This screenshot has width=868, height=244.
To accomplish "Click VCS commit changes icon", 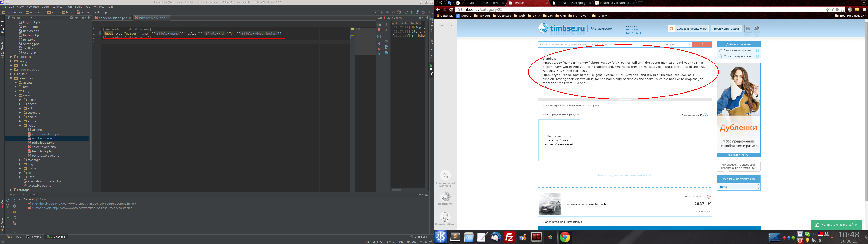I will coord(412,12).
